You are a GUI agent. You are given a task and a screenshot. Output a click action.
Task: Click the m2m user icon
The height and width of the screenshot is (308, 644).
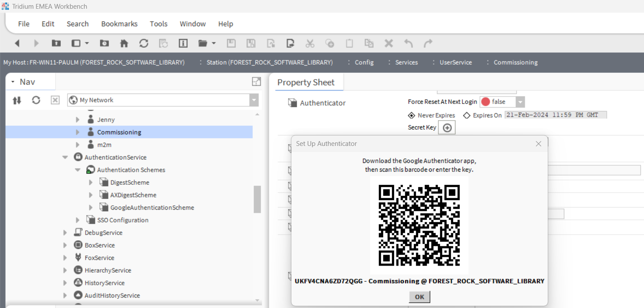[x=91, y=145]
